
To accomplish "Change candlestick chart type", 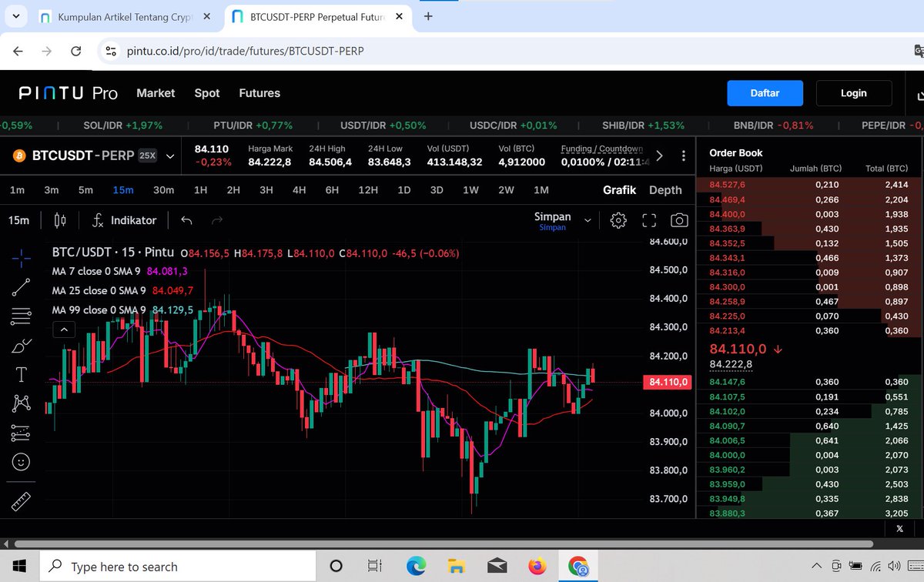I will (60, 221).
